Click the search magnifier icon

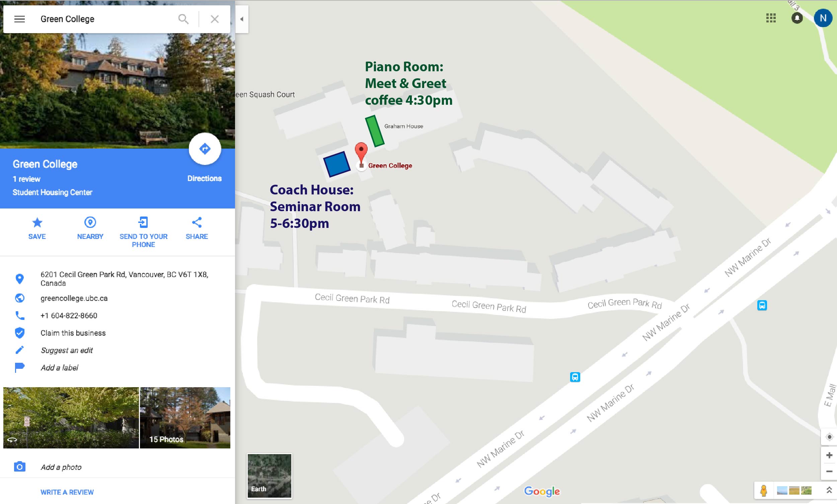point(183,19)
